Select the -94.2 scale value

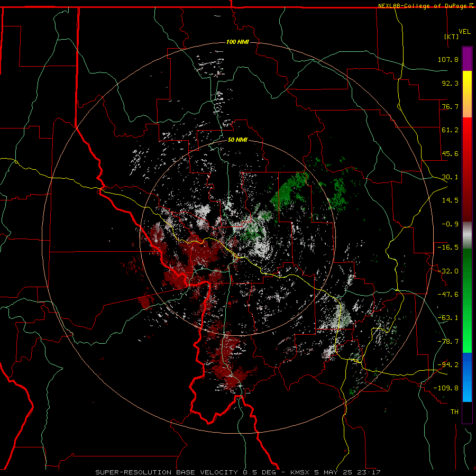click(448, 364)
